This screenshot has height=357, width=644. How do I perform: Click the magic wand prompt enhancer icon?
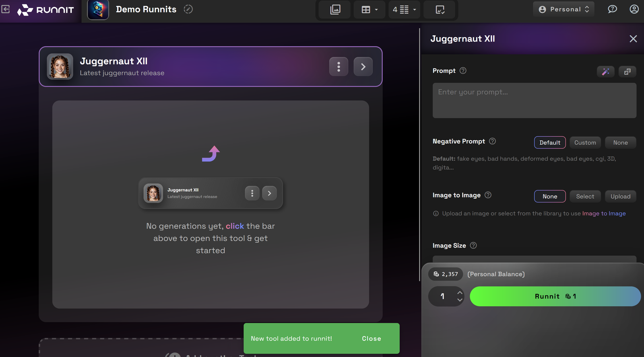click(x=605, y=72)
